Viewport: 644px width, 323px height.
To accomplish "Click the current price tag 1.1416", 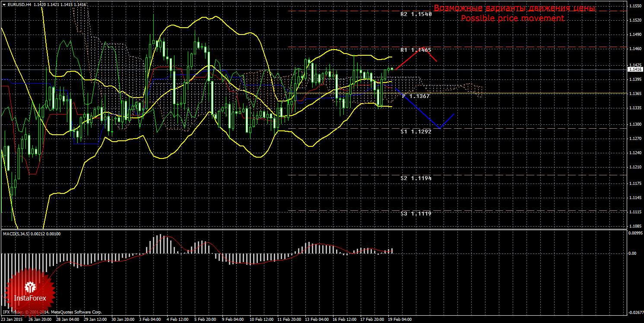I will [635, 70].
